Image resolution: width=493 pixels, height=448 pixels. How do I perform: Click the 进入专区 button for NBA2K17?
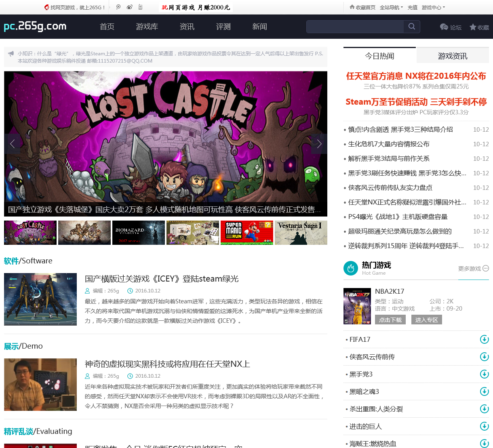pyautogui.click(x=427, y=320)
